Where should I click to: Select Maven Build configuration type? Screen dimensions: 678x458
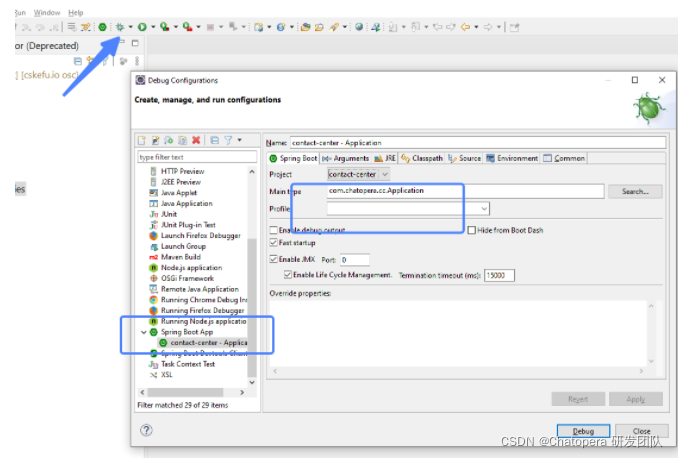pos(181,257)
